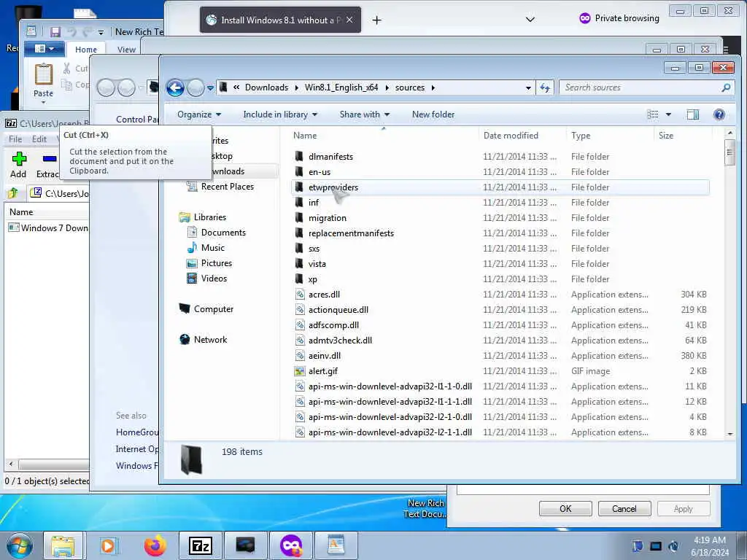The height and width of the screenshot is (560, 747).
Task: Click Win8.1_English_x64 in address breadcrumb
Action: point(341,87)
